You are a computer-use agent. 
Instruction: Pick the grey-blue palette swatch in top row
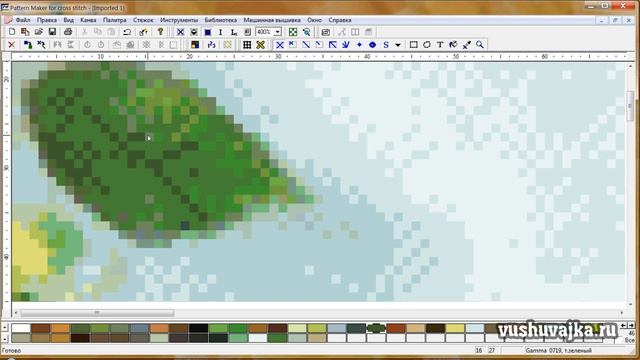[x=139, y=328]
